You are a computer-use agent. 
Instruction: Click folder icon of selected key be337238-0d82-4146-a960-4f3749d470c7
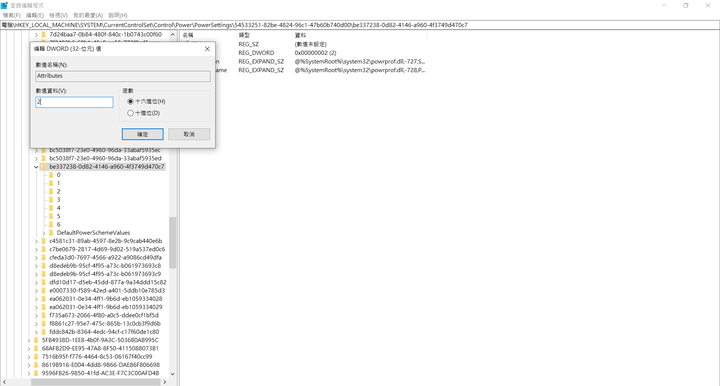point(44,167)
